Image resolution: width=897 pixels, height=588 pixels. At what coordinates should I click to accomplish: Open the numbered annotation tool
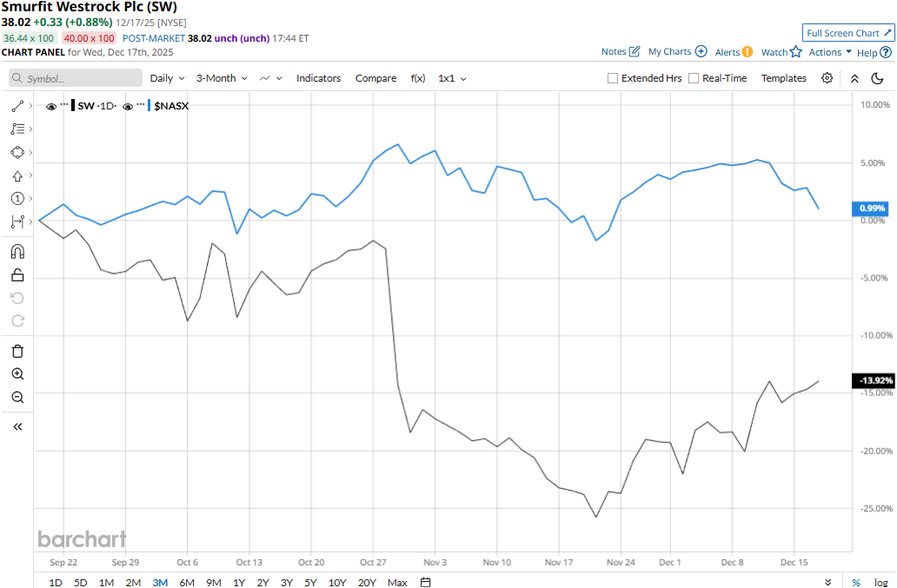17,198
